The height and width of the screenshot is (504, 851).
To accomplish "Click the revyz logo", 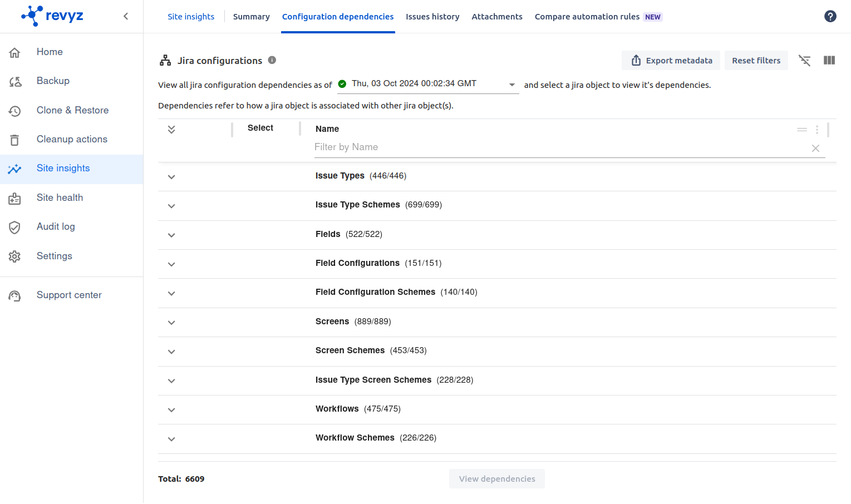I will pyautogui.click(x=52, y=16).
